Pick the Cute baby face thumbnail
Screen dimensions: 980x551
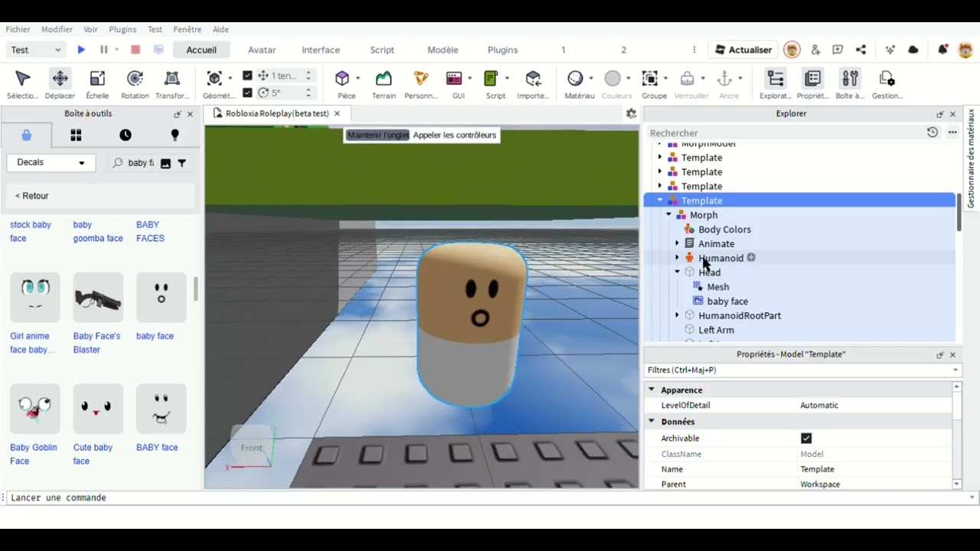97,409
